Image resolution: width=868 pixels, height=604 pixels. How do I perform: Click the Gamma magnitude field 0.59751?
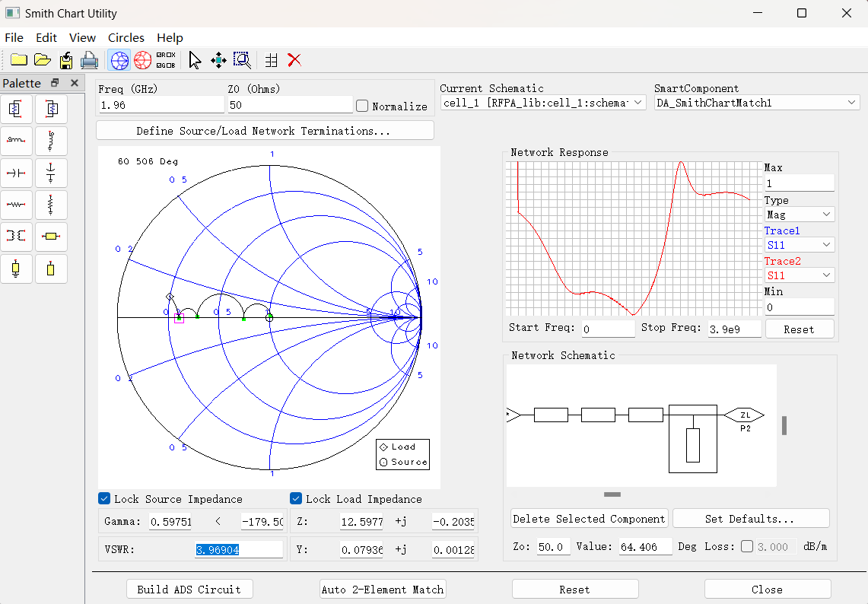pyautogui.click(x=170, y=522)
